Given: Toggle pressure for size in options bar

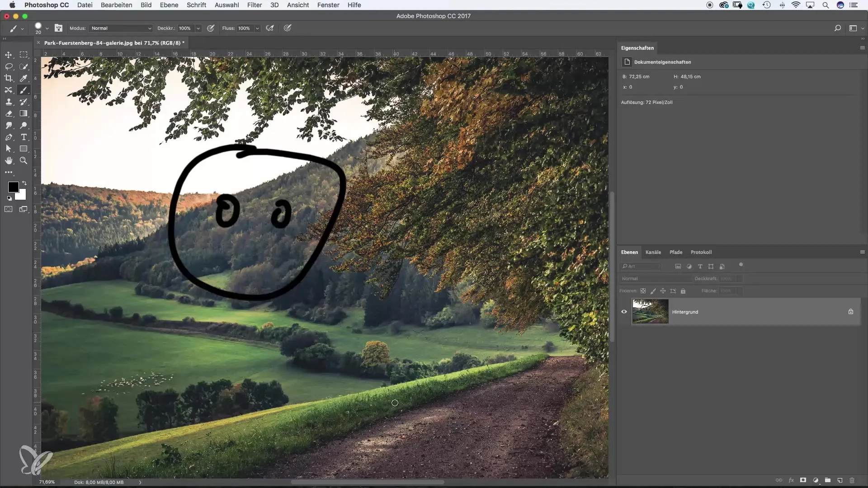Looking at the screenshot, I should click(x=287, y=28).
